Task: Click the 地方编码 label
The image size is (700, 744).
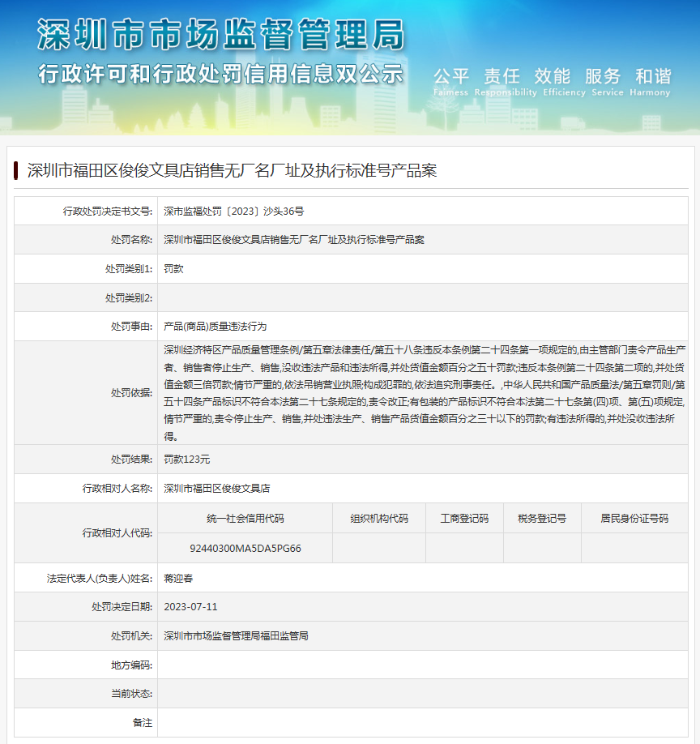Action: click(x=131, y=665)
